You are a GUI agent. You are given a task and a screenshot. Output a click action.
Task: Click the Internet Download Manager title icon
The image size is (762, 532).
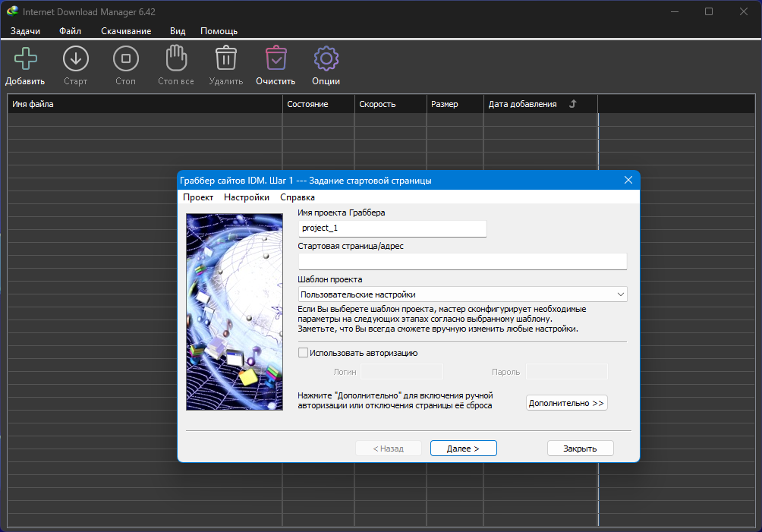(12, 11)
